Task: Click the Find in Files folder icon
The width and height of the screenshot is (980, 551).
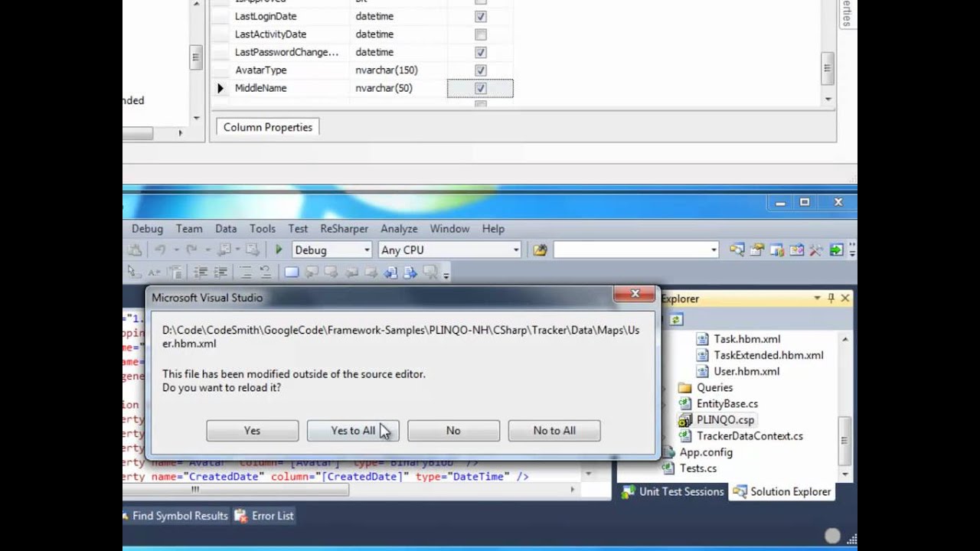Action: [x=540, y=249]
